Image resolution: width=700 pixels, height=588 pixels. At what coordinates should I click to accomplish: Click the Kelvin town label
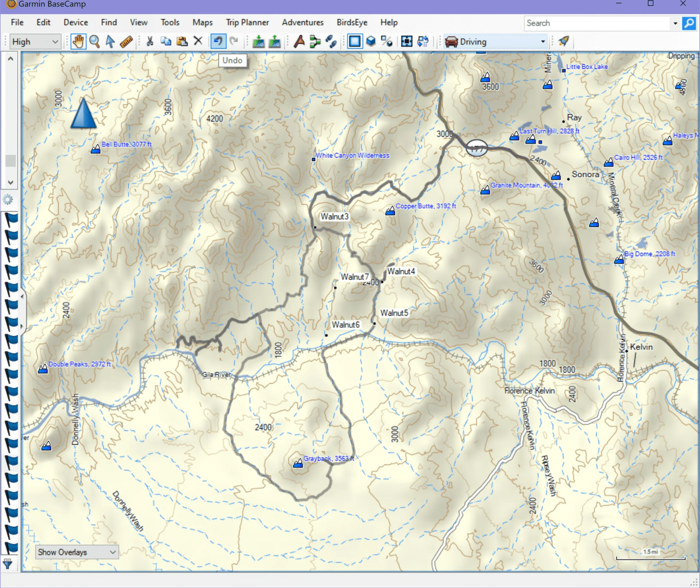coord(641,347)
